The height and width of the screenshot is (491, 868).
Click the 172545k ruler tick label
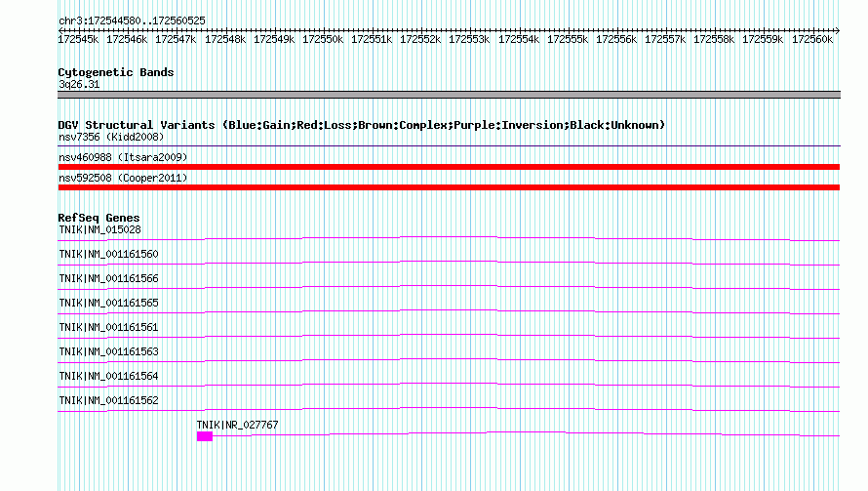coord(78,39)
